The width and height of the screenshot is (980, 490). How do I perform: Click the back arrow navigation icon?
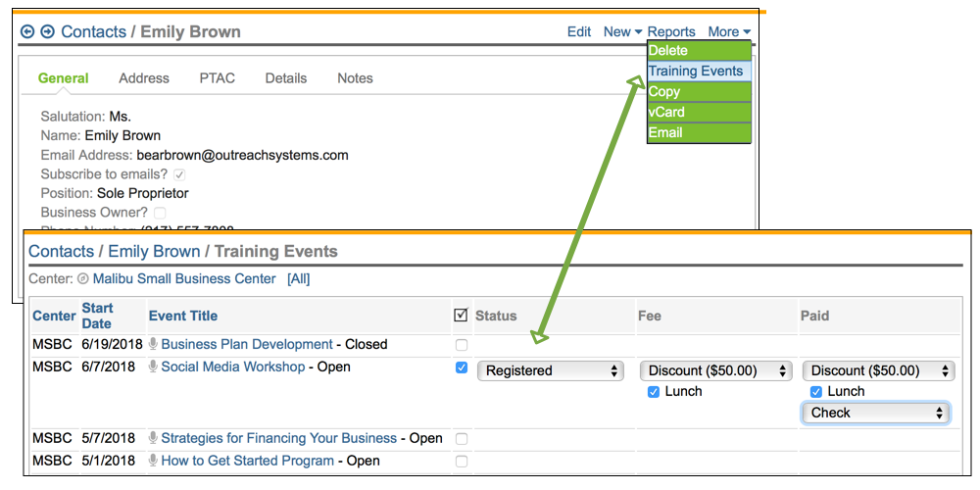[27, 32]
